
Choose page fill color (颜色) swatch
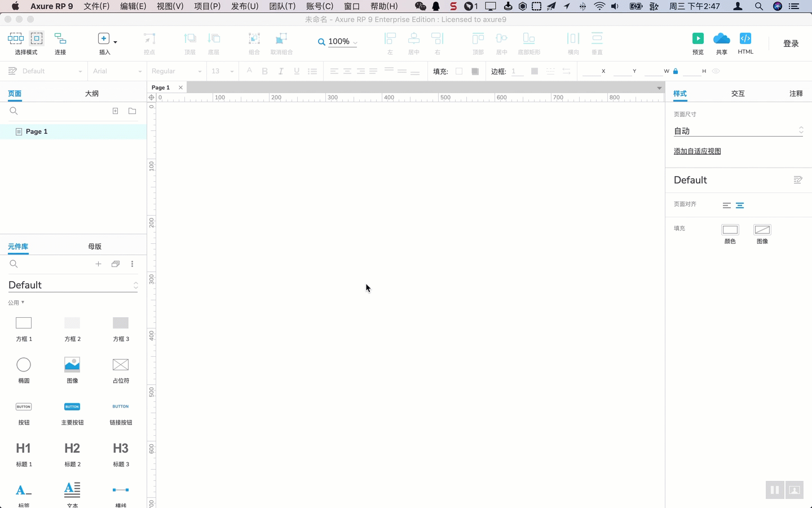(730, 230)
